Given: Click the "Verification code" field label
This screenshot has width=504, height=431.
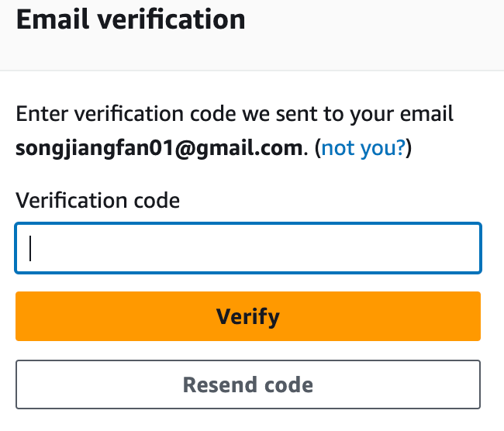Looking at the screenshot, I should [98, 201].
